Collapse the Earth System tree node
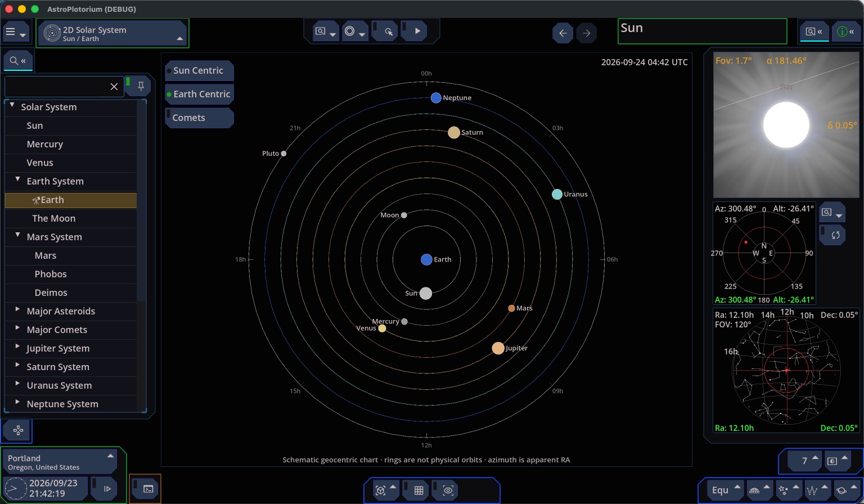Image resolution: width=864 pixels, height=504 pixels. [17, 180]
